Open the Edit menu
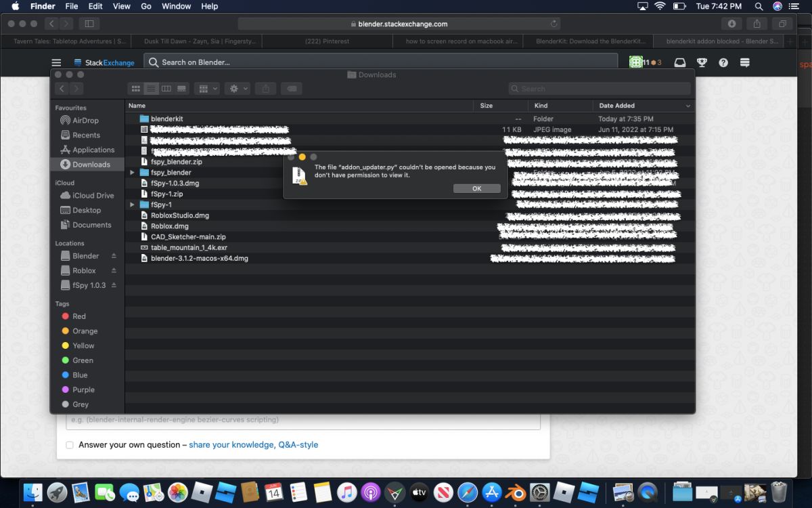This screenshot has width=812, height=508. [x=95, y=6]
